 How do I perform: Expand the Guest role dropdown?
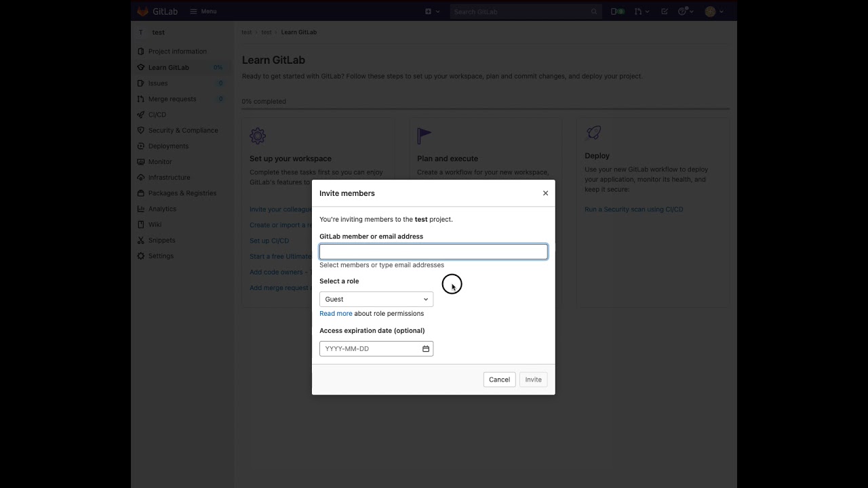(376, 299)
